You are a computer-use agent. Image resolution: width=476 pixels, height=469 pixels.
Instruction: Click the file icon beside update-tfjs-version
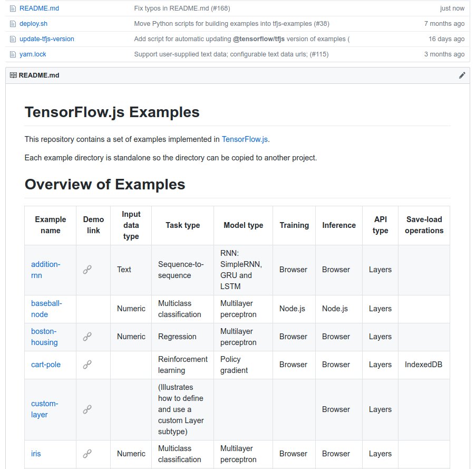coord(13,39)
